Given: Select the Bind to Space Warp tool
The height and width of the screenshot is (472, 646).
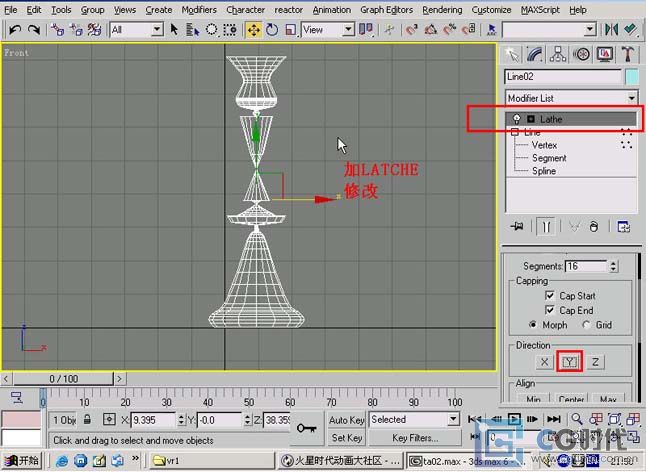Looking at the screenshot, I should point(95,30).
